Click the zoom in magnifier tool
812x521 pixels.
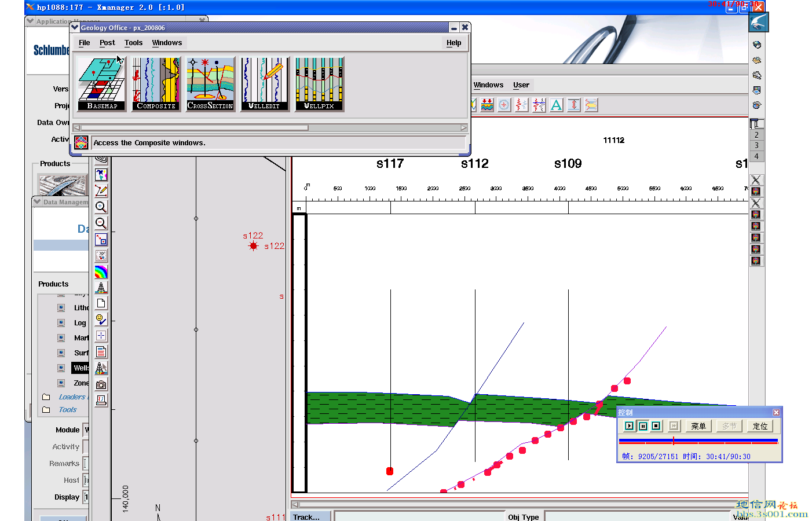(101, 207)
